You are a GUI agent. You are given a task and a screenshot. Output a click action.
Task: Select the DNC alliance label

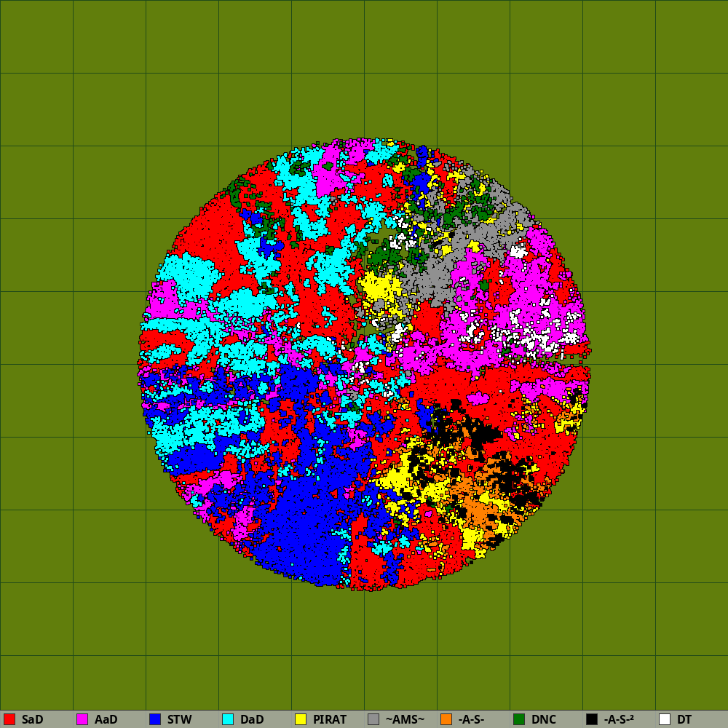click(544, 719)
